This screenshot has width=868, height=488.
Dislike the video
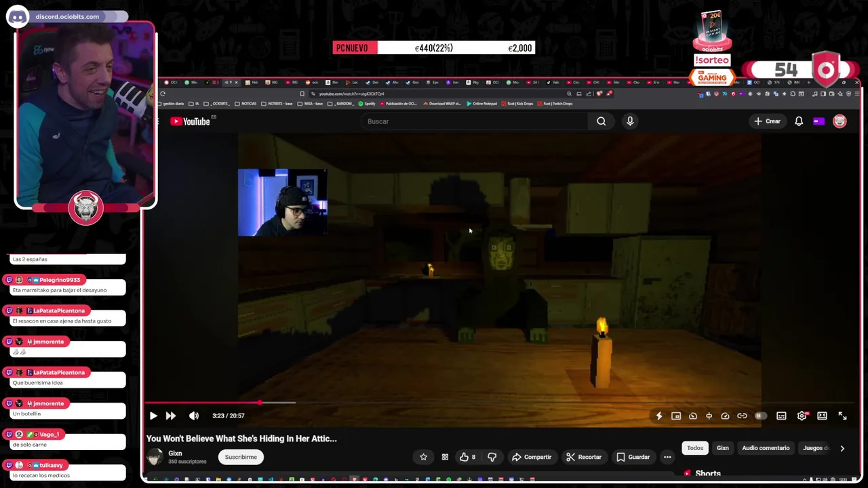click(x=492, y=457)
